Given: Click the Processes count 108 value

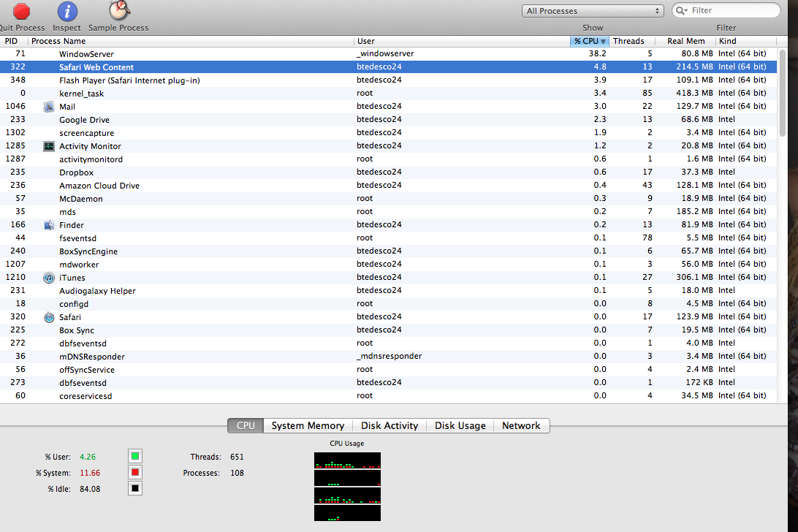Looking at the screenshot, I should [x=237, y=473].
